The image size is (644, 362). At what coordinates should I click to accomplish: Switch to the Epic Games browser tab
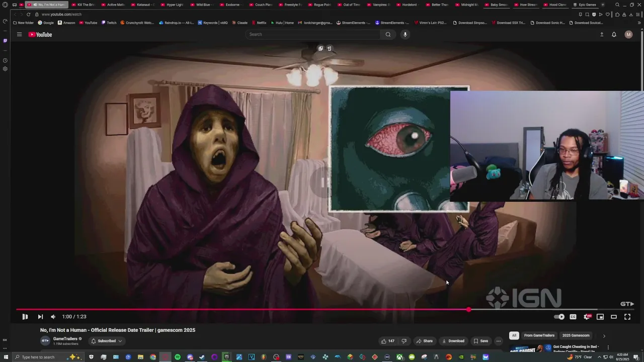pyautogui.click(x=585, y=5)
